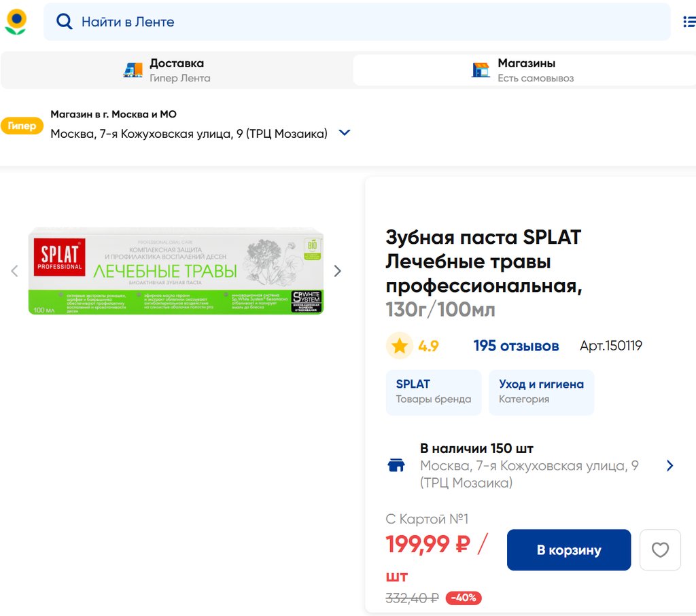Expand the store address dropdown chevron

click(345, 133)
